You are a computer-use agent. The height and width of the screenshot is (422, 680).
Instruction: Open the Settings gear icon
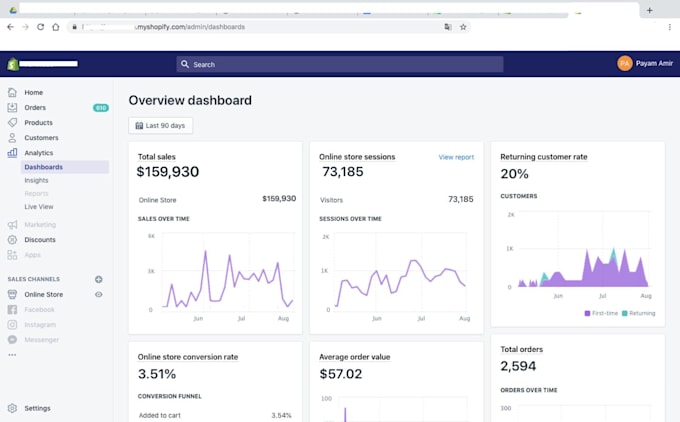[12, 408]
